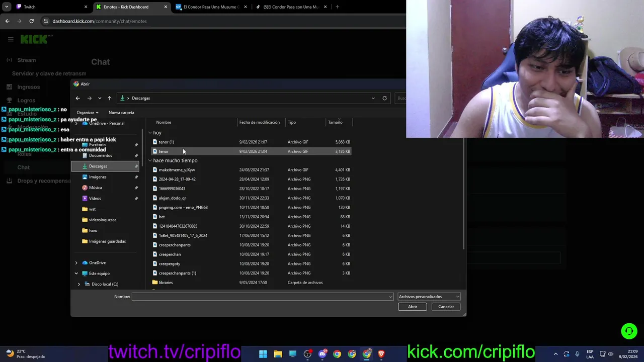
Task: Click the dialog's forward arrow
Action: [x=89, y=98]
